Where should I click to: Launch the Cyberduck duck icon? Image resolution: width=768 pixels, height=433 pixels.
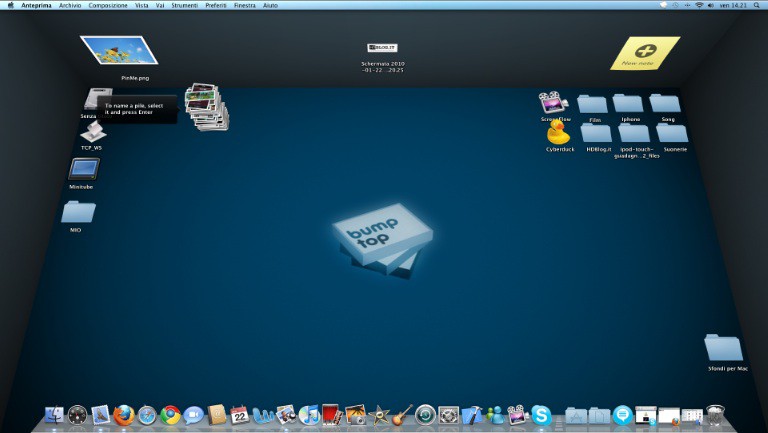coord(558,132)
